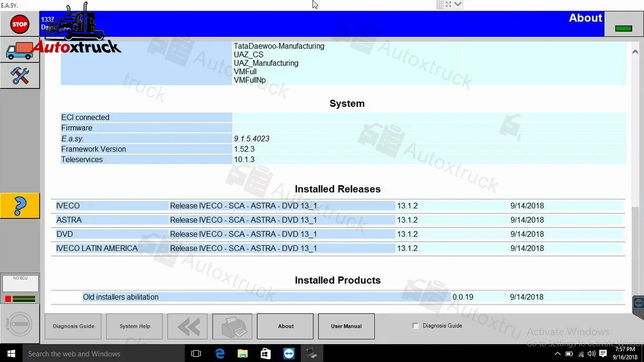The width and height of the screenshot is (644, 362).
Task: Click the Framework Version value 1.52.3
Action: click(244, 149)
